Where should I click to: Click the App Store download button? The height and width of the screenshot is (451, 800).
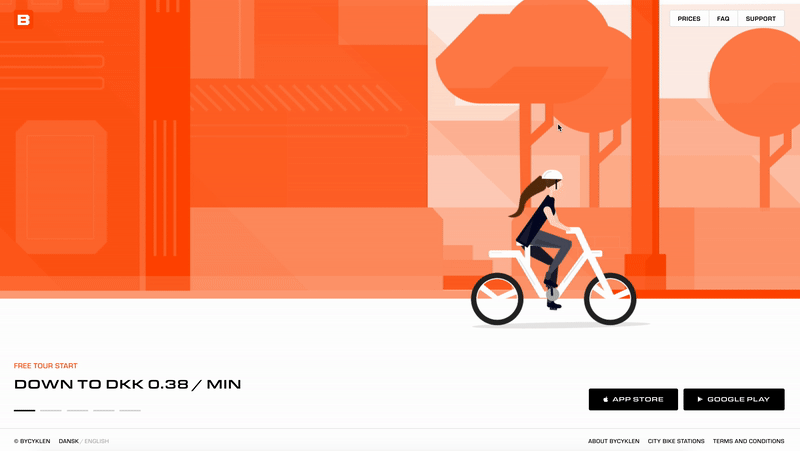(633, 399)
